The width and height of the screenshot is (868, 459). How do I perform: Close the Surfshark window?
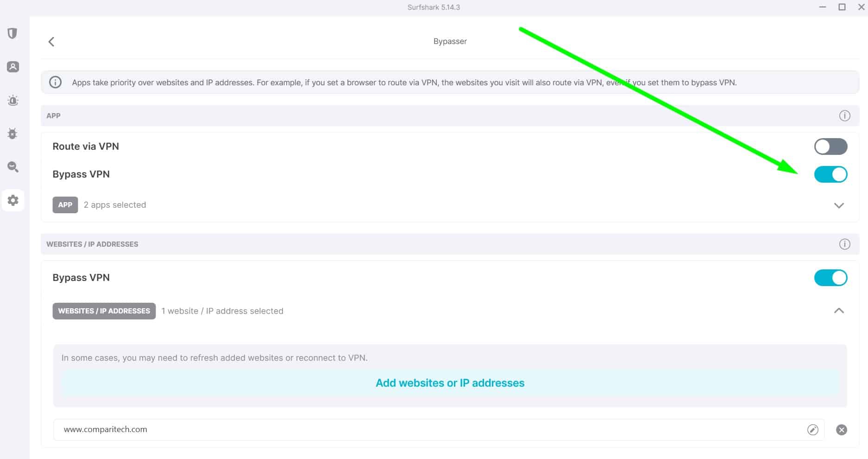[861, 7]
